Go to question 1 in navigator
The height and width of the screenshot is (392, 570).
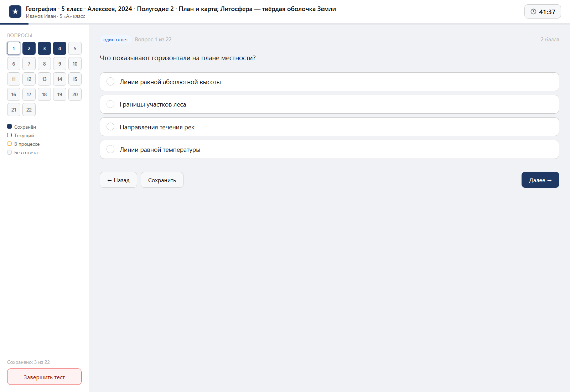(14, 48)
